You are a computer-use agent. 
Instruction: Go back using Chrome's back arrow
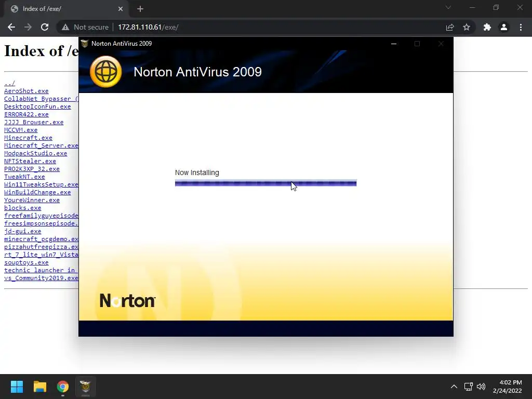tap(11, 27)
